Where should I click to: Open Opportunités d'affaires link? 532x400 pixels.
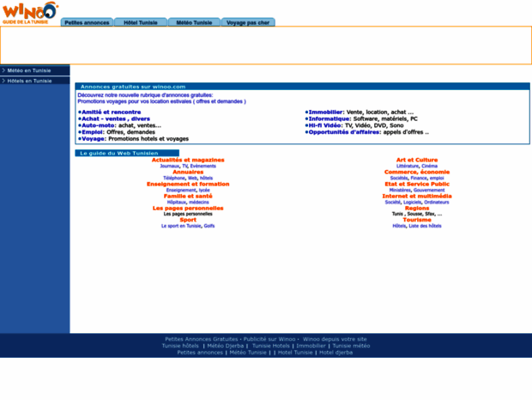click(x=344, y=132)
